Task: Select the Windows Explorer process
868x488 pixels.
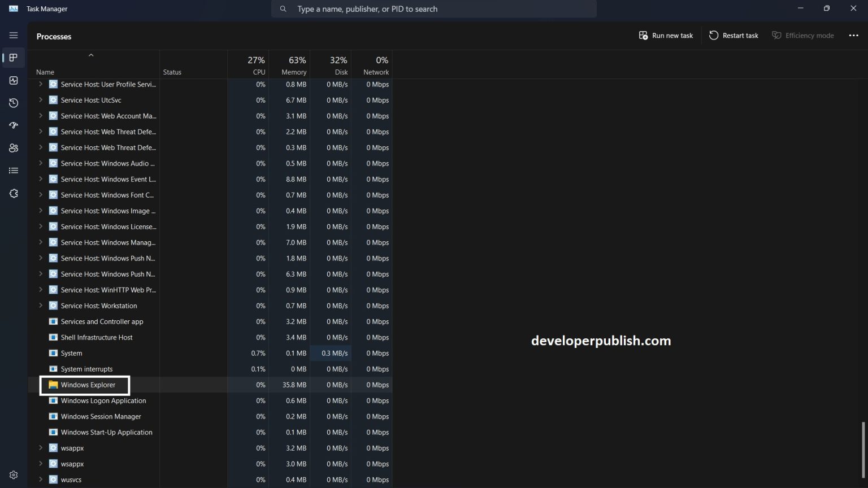Action: tap(88, 385)
